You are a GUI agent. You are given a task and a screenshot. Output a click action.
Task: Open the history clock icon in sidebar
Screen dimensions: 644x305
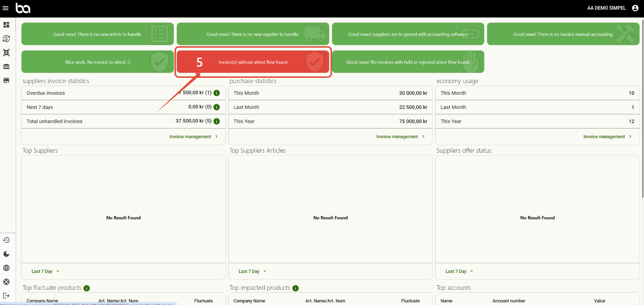6,240
